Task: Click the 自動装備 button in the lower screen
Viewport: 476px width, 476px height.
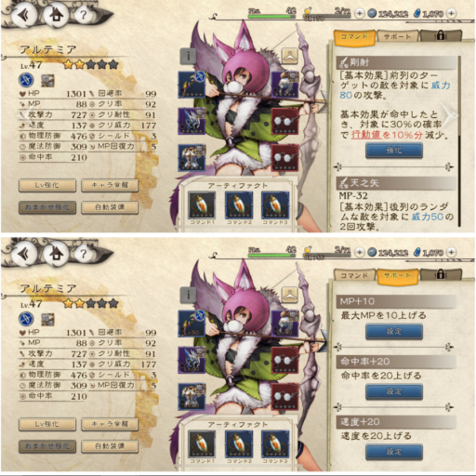Action: pos(110,446)
